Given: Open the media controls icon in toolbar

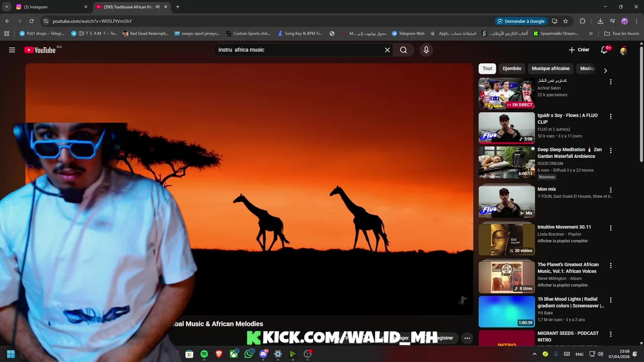Looking at the screenshot, I should tap(612, 21).
